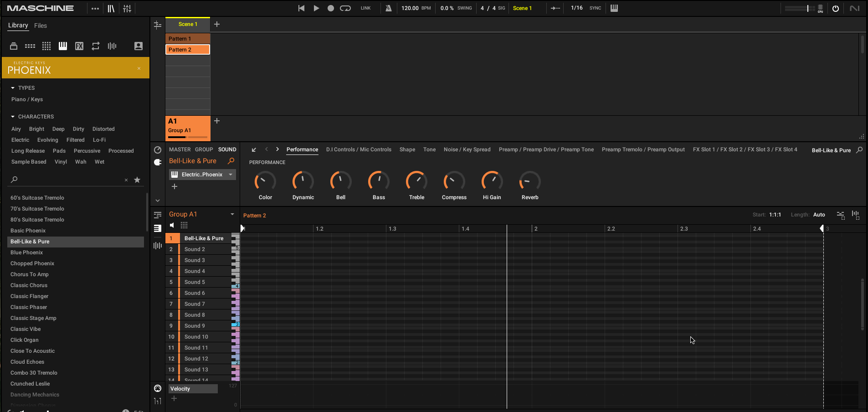Click the Link button in the header
This screenshot has height=412, width=868.
tap(365, 8)
